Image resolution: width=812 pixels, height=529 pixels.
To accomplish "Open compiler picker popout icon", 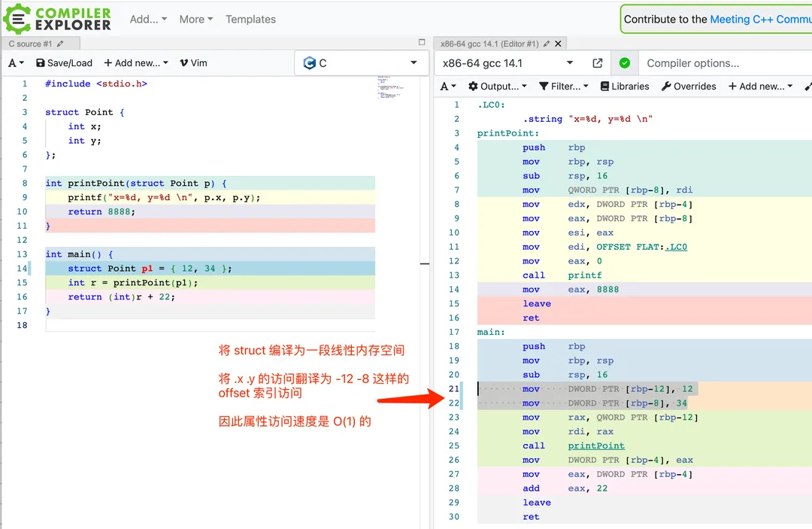I will [x=598, y=63].
